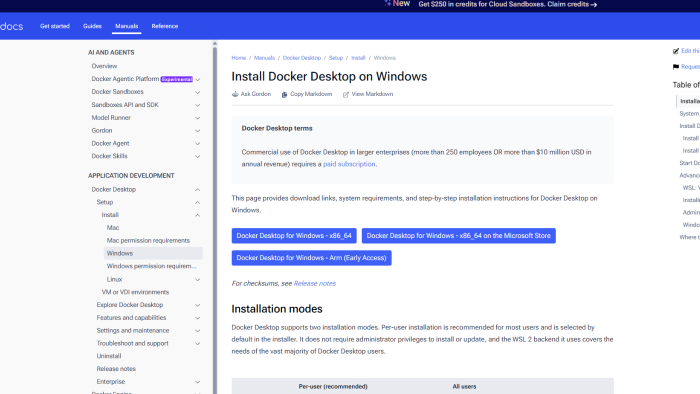Image resolution: width=700 pixels, height=394 pixels.
Task: Follow the Release notes checksum link
Action: pos(315,283)
